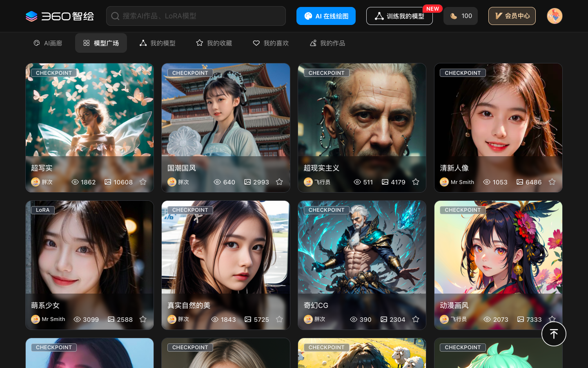Click 飞行员 author avatar on 超现实主义
The image size is (588, 368).
pyautogui.click(x=308, y=182)
